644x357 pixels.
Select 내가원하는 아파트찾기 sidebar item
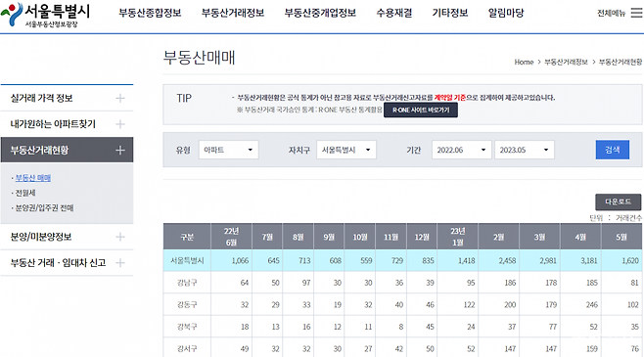click(67, 124)
